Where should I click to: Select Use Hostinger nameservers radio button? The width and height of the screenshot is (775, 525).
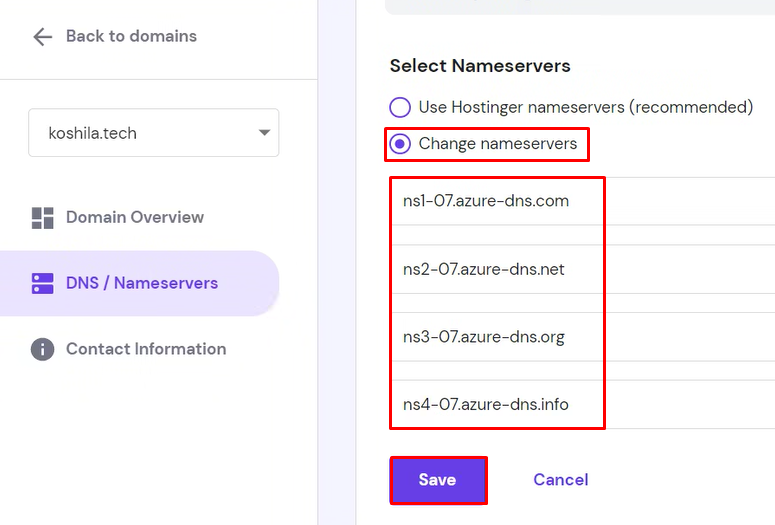400,107
